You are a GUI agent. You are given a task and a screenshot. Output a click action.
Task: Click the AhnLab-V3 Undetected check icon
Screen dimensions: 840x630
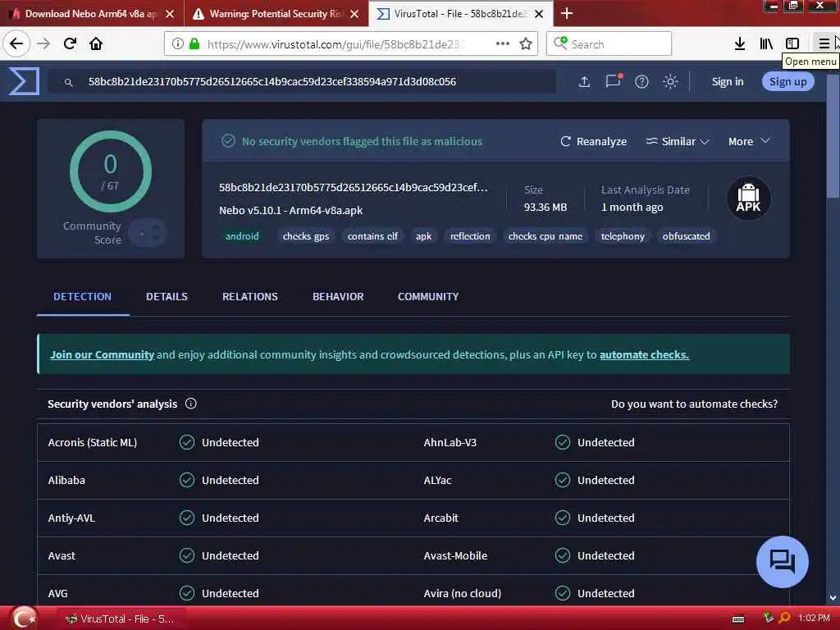click(563, 442)
